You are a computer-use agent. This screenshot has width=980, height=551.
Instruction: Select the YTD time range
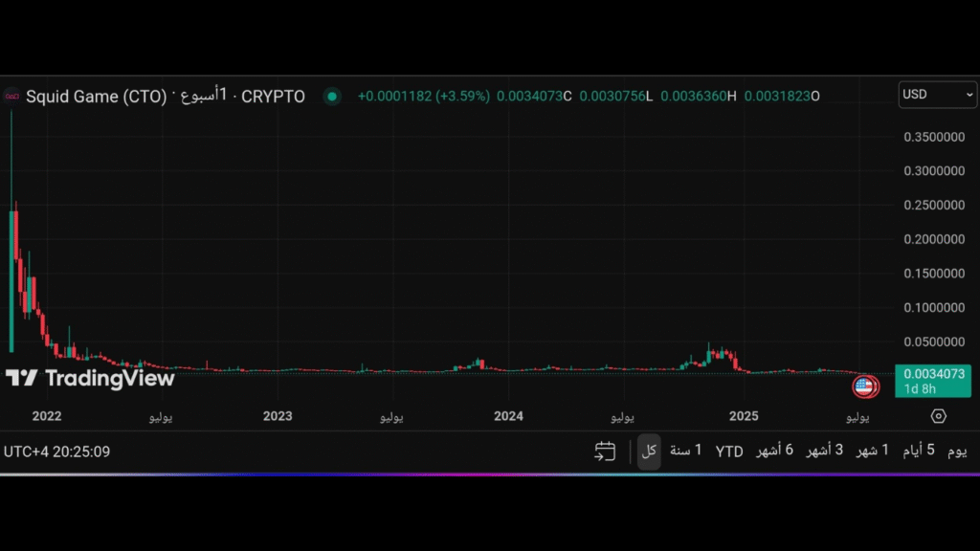pos(728,452)
